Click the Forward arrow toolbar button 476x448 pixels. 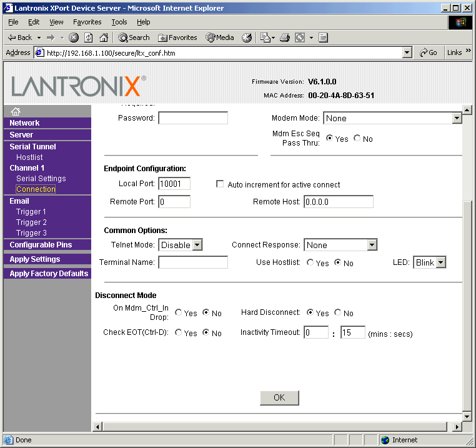[51, 37]
